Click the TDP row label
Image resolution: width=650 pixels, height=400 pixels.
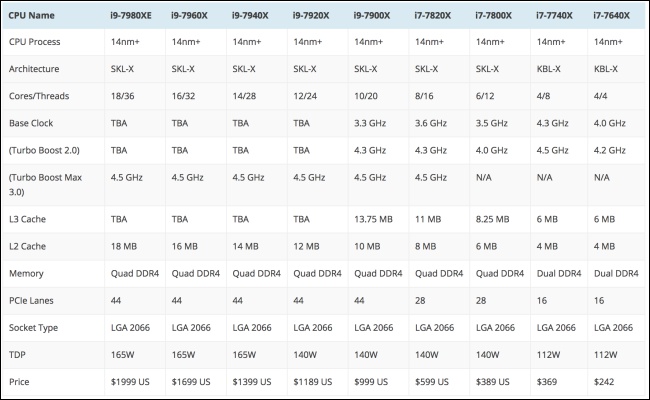coord(17,355)
